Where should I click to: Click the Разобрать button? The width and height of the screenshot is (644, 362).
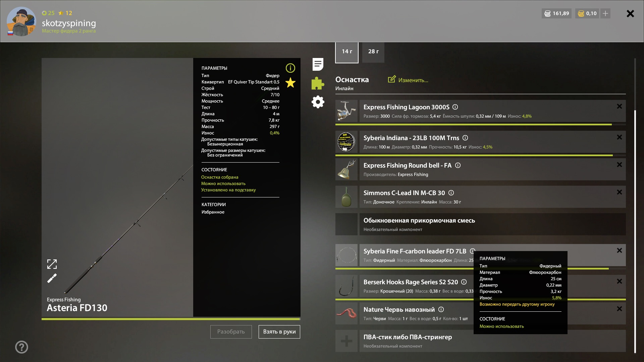tap(231, 332)
